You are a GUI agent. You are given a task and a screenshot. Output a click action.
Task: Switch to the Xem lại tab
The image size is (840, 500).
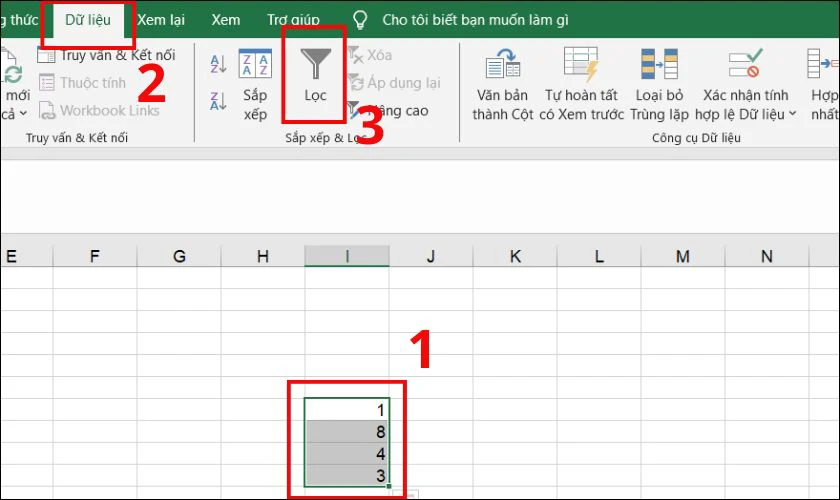161,20
